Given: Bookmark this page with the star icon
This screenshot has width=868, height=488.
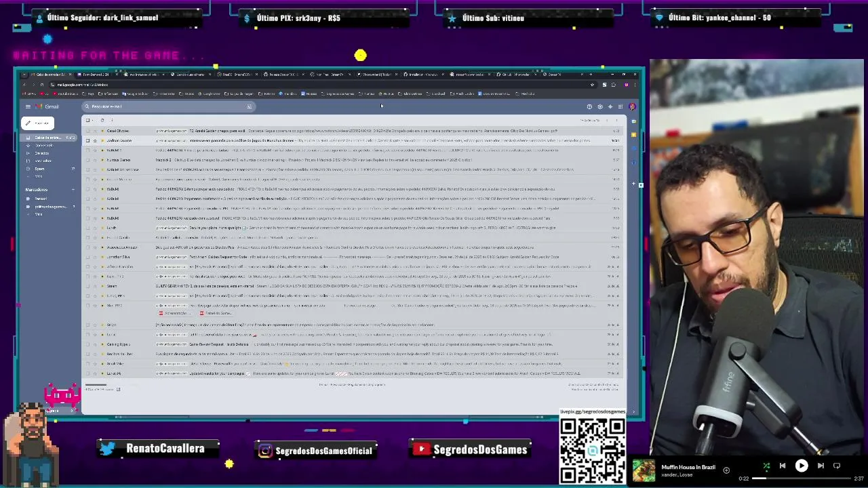Looking at the screenshot, I should pyautogui.click(x=592, y=85).
